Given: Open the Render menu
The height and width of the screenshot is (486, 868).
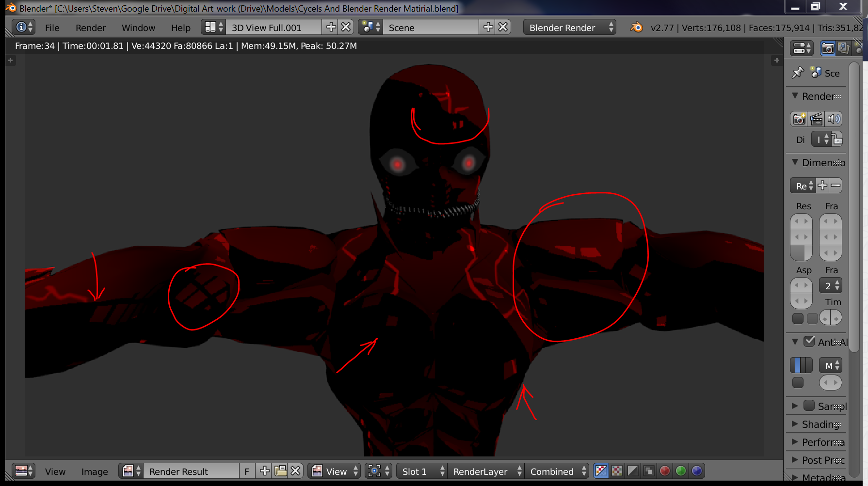Looking at the screenshot, I should click(91, 28).
